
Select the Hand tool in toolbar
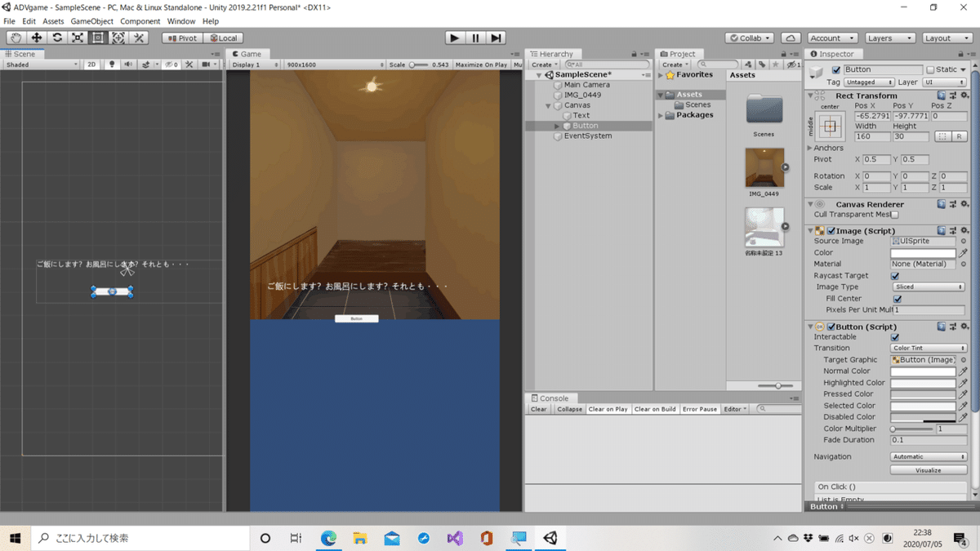click(16, 38)
